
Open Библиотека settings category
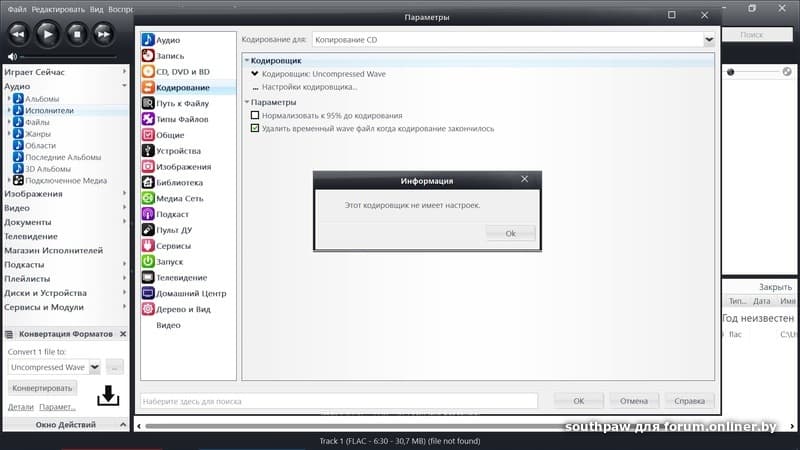pyautogui.click(x=188, y=182)
